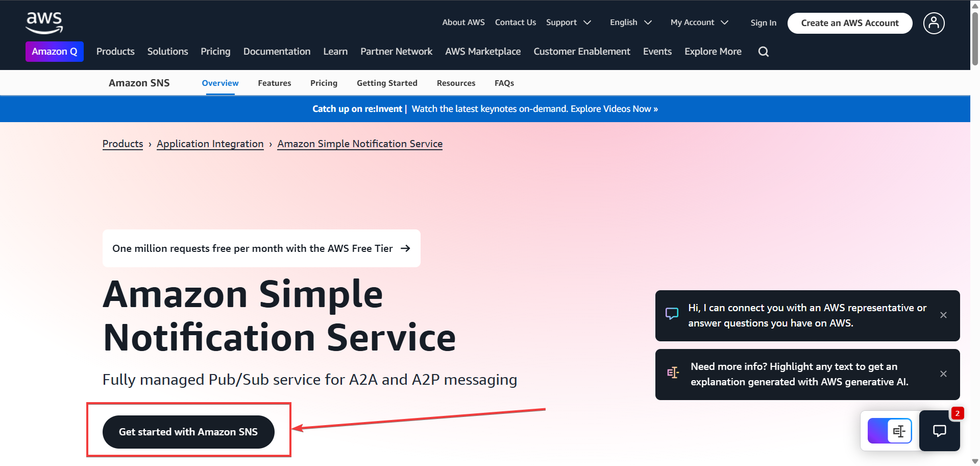Open the Learn menu

coord(335,52)
